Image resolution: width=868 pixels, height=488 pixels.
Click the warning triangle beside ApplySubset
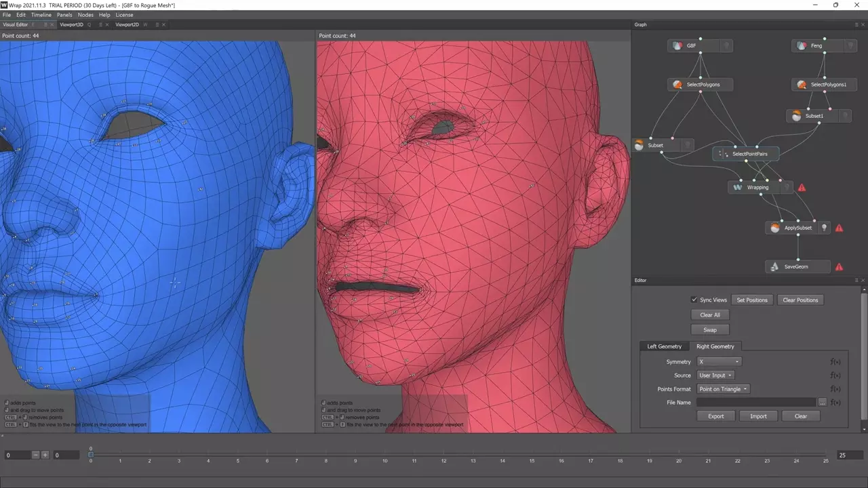coord(839,228)
